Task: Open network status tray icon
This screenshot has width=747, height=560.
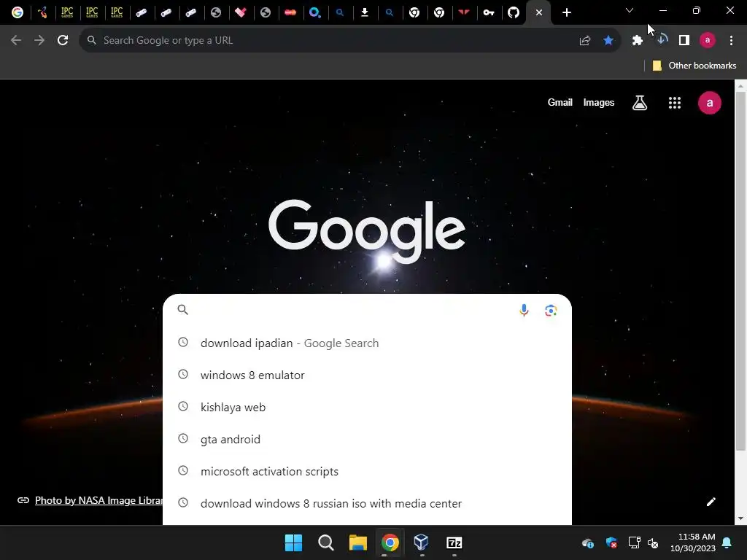Action: tap(634, 542)
